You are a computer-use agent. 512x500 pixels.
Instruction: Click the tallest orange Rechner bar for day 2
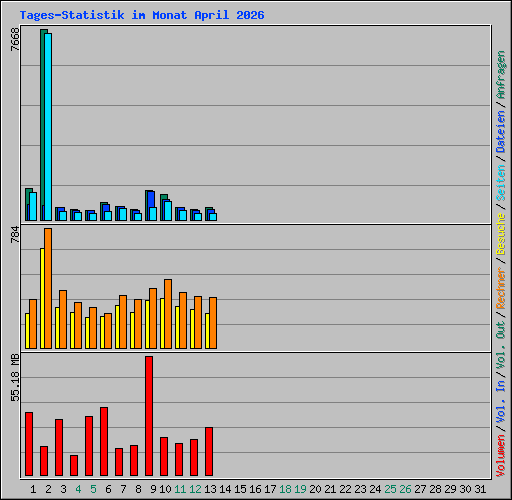48,289
